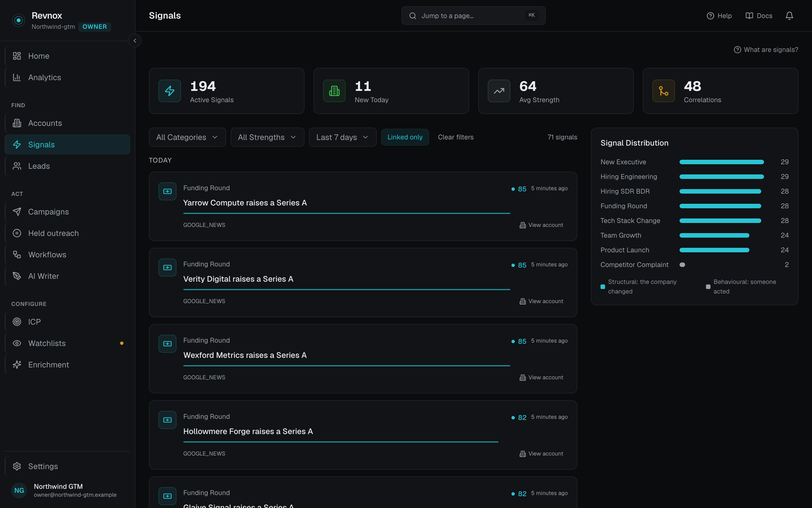Click the Hollowmere Forge funding round icon

167,420
